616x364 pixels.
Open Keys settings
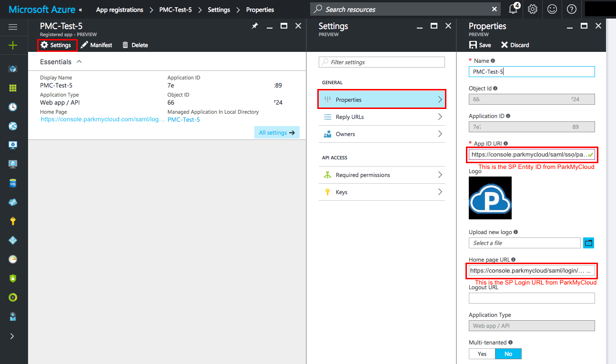[x=382, y=192]
